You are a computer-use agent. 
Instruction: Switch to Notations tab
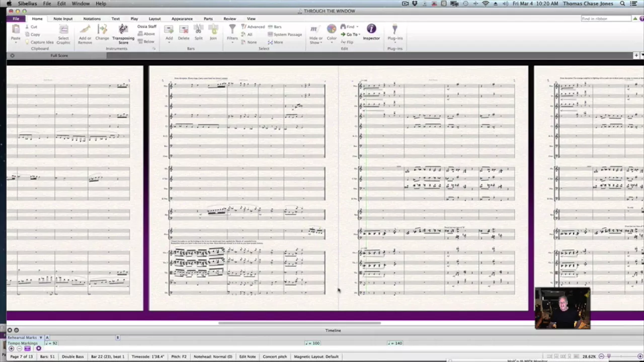(92, 19)
